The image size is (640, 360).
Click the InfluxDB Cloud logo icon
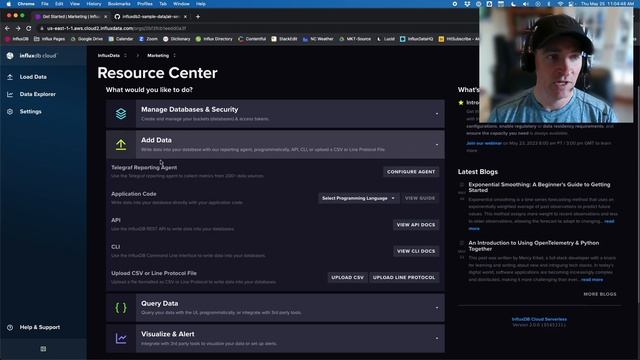[10, 56]
